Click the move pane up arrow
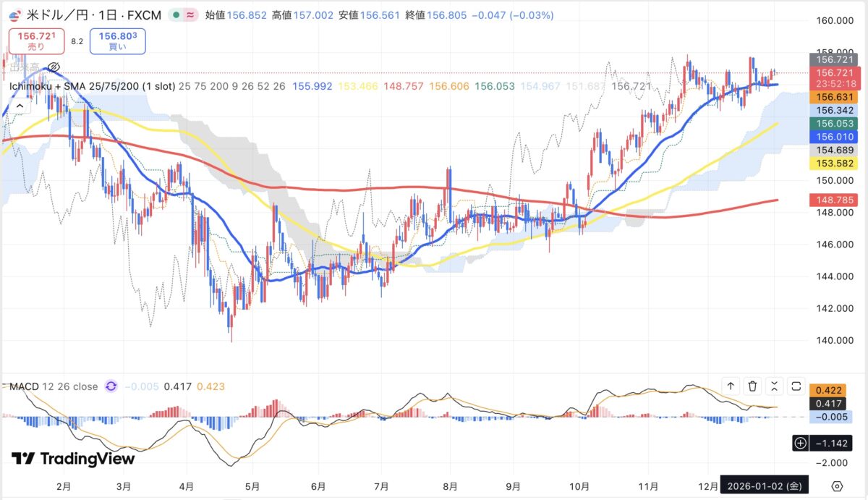This screenshot has height=500, width=868. (x=731, y=386)
